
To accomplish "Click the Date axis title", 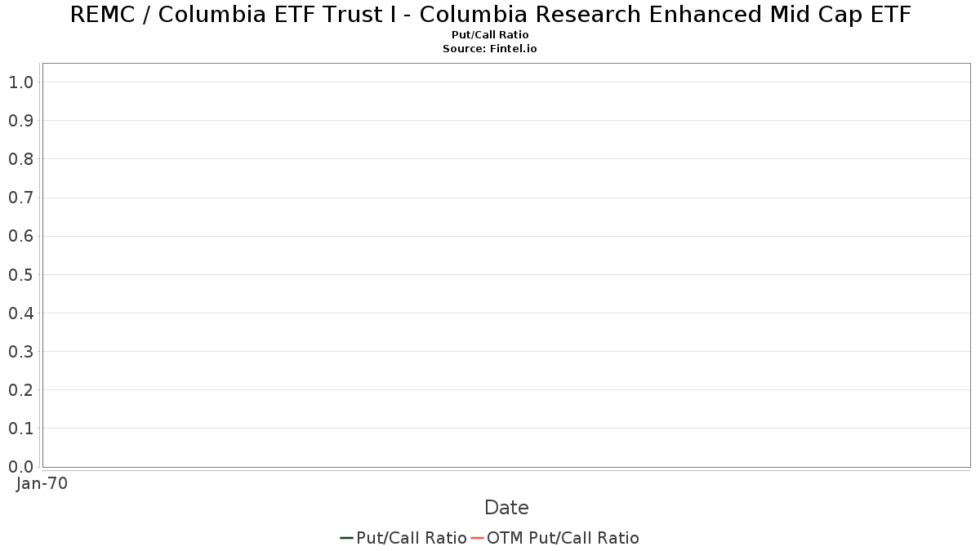I will 506,508.
